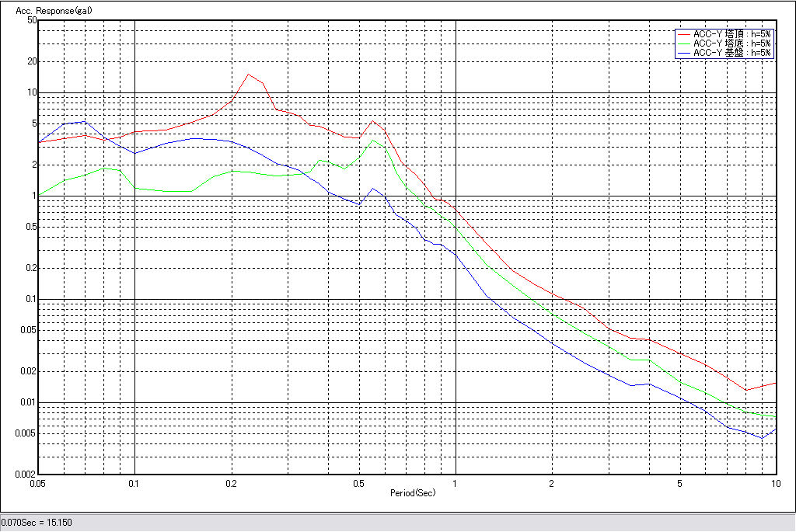Click the red line sample in the legend

pos(684,34)
